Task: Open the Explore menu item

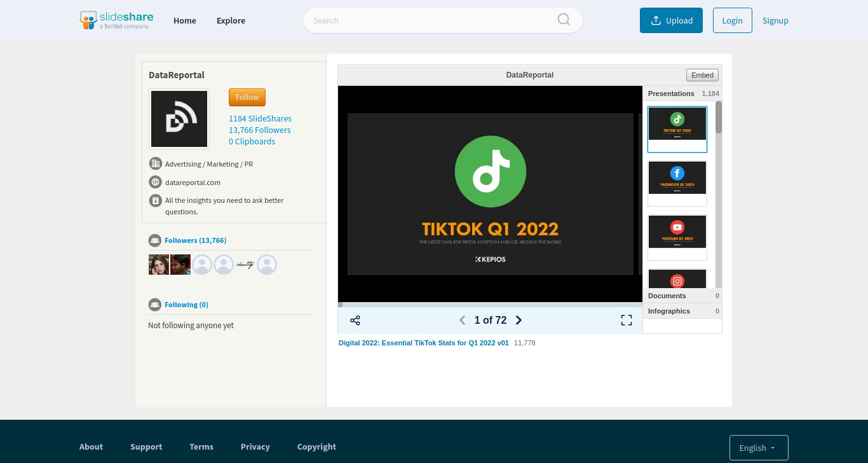Action: (x=231, y=20)
